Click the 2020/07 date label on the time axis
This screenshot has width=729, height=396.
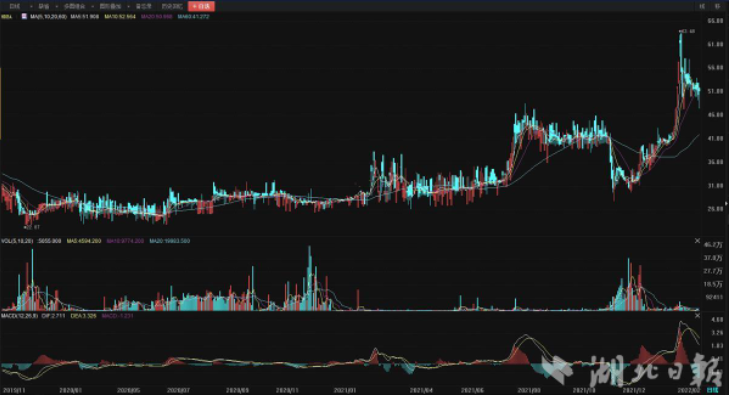tap(178, 390)
